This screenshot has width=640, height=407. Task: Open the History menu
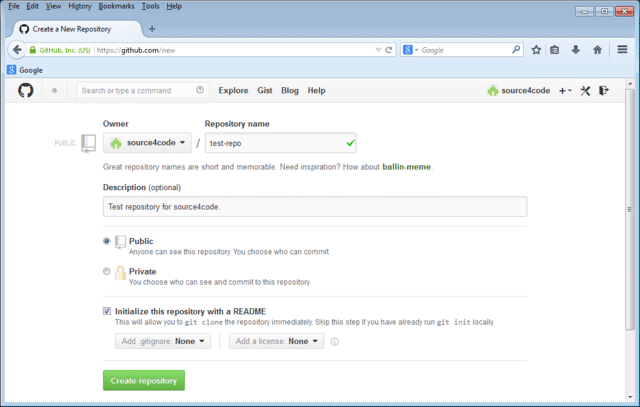point(80,6)
